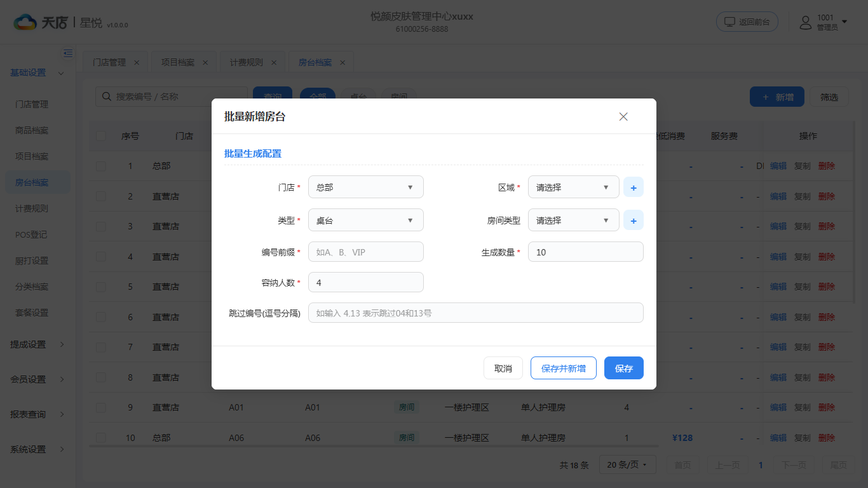This screenshot has height=488, width=868.
Task: Close the 门店管理 tab
Action: (137, 62)
